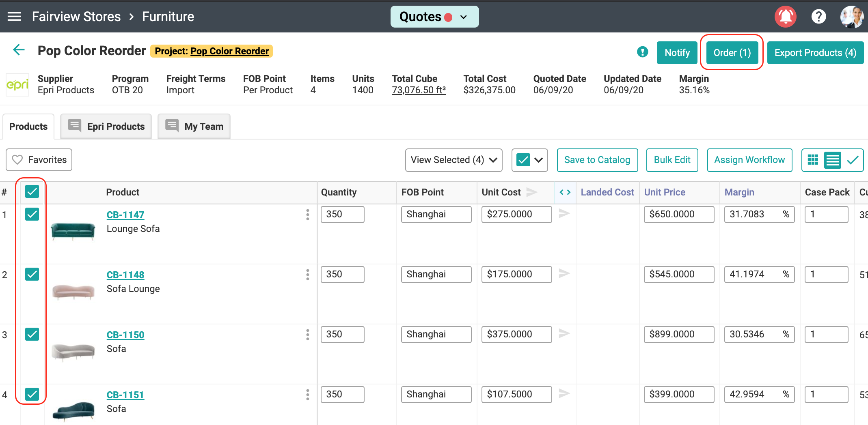Open the Epri Products chat tab
The image size is (868, 425).
tap(106, 127)
